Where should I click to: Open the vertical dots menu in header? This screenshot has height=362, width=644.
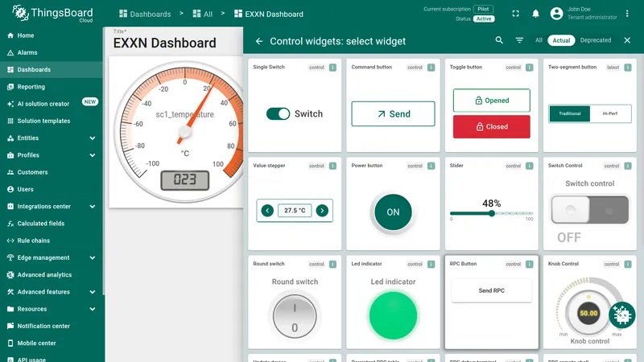(x=627, y=14)
